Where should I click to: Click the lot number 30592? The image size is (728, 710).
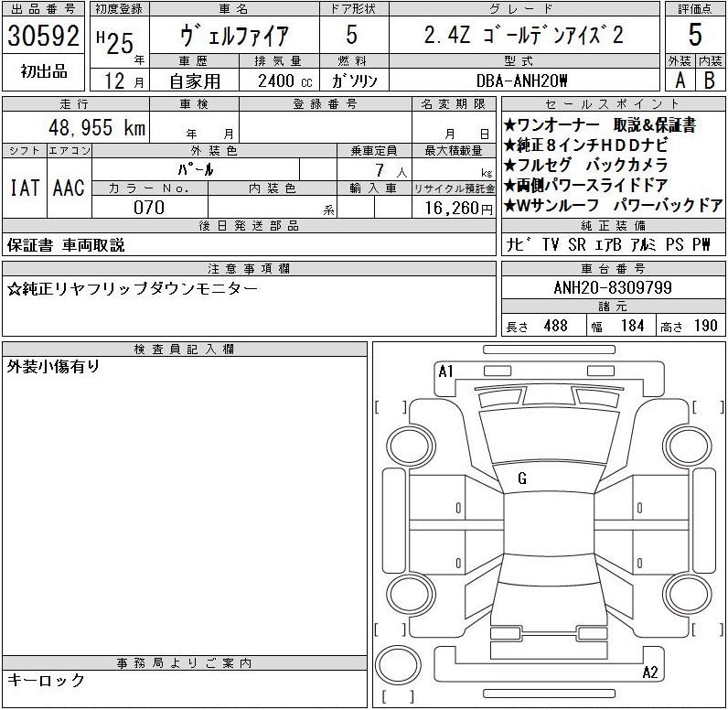[44, 36]
